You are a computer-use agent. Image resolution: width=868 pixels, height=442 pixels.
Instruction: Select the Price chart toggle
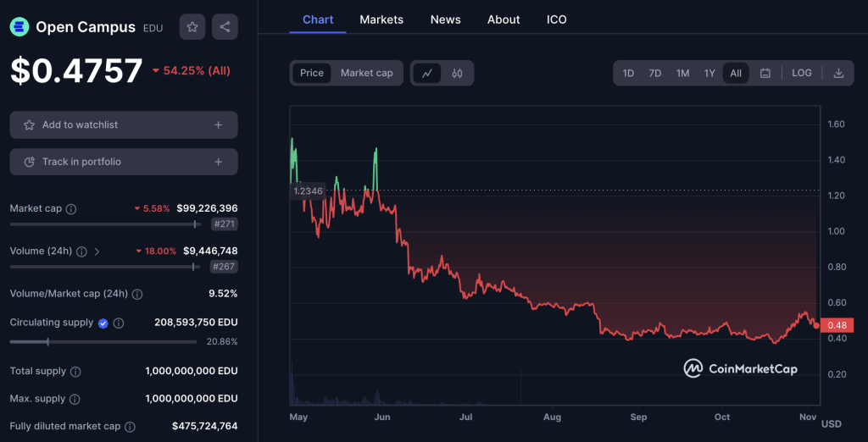pyautogui.click(x=312, y=73)
